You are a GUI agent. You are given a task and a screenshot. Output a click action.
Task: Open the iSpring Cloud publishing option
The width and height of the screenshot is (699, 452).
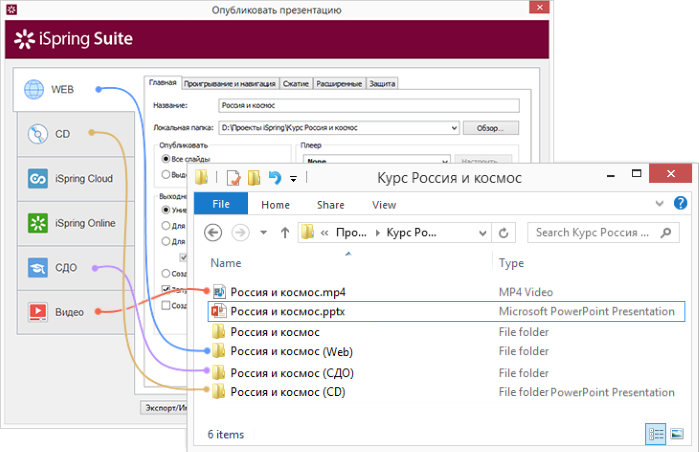[x=76, y=179]
